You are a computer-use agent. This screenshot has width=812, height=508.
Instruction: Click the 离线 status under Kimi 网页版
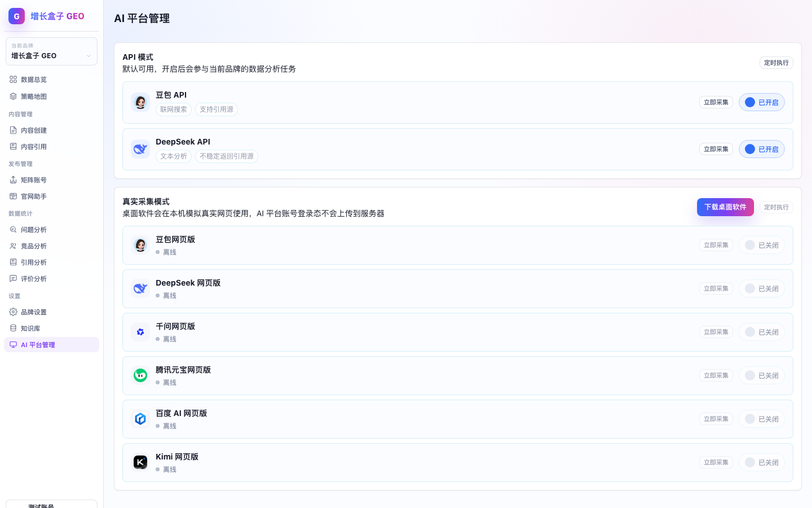pos(166,470)
